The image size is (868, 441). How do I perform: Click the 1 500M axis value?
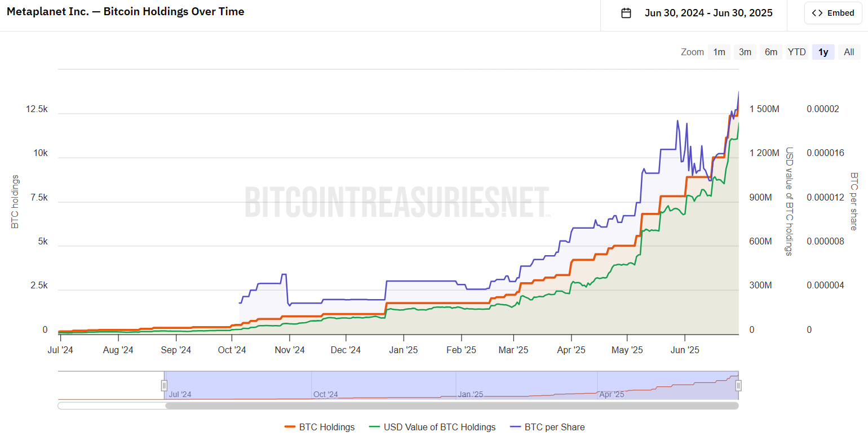764,109
